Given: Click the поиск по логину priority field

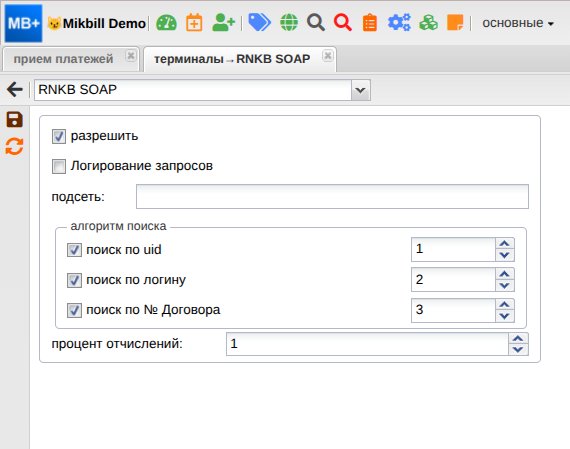Looking at the screenshot, I should point(453,280).
